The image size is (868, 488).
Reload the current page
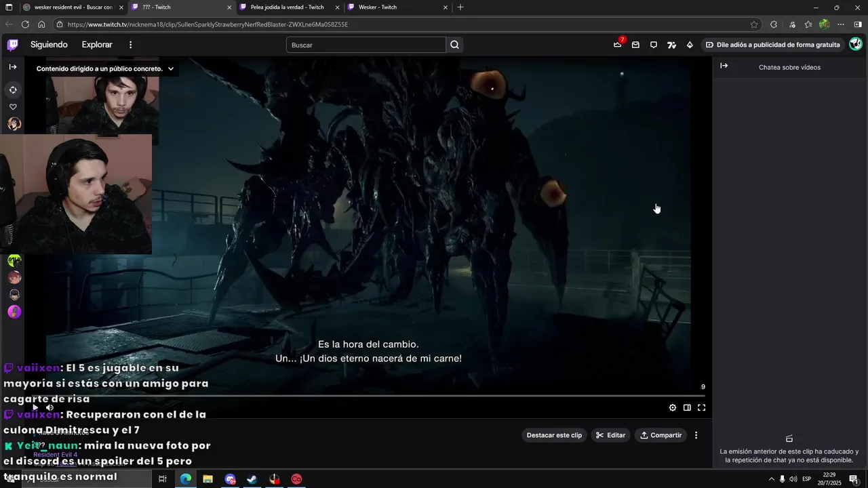click(25, 24)
